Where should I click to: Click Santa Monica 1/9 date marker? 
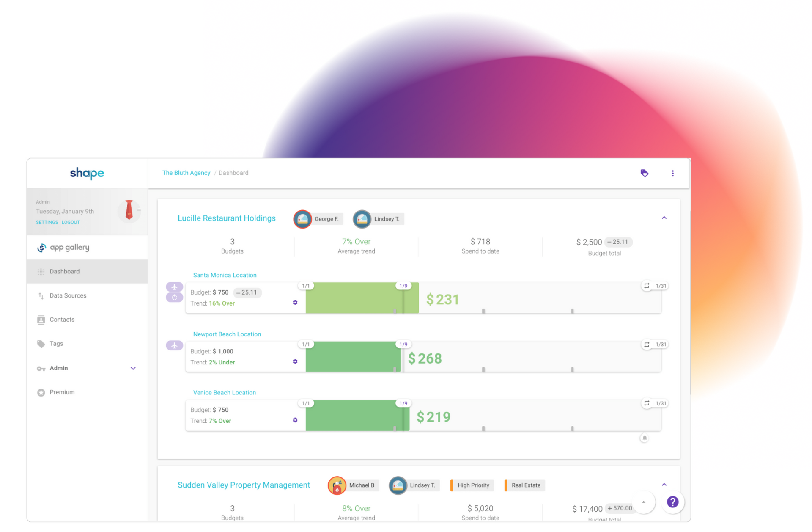[x=403, y=286]
